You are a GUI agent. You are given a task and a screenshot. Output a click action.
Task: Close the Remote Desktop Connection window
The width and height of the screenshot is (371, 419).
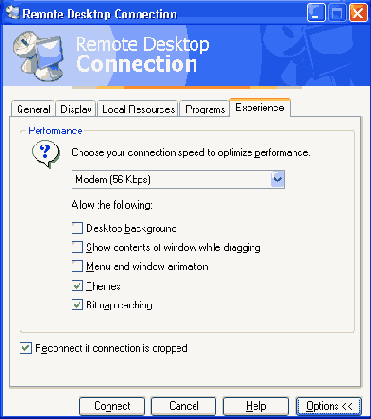point(358,13)
